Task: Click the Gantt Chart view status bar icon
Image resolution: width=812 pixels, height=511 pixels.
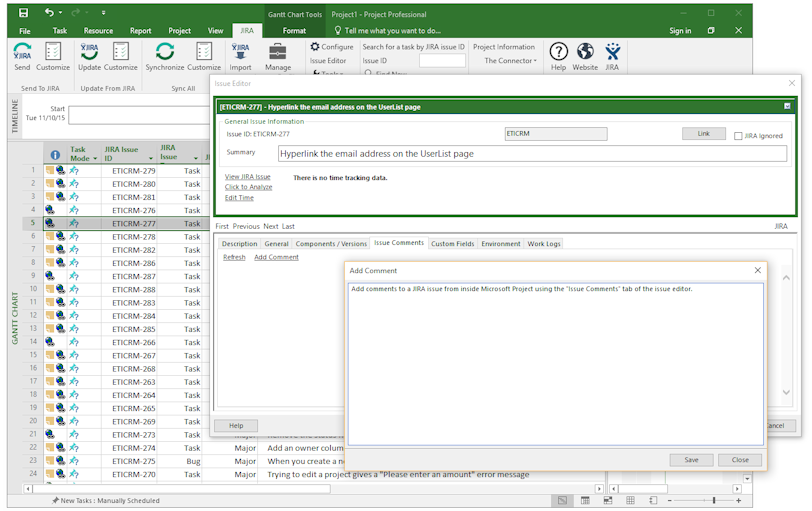Action: point(562,500)
